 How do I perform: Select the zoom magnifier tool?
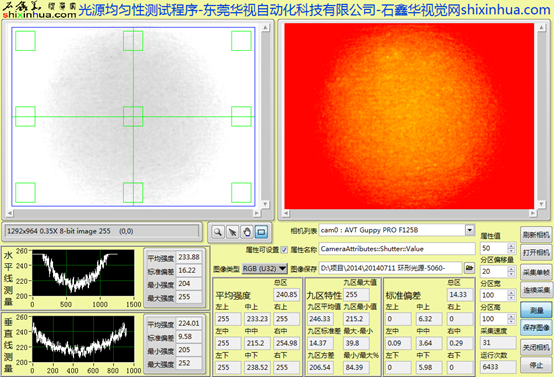tap(218, 232)
